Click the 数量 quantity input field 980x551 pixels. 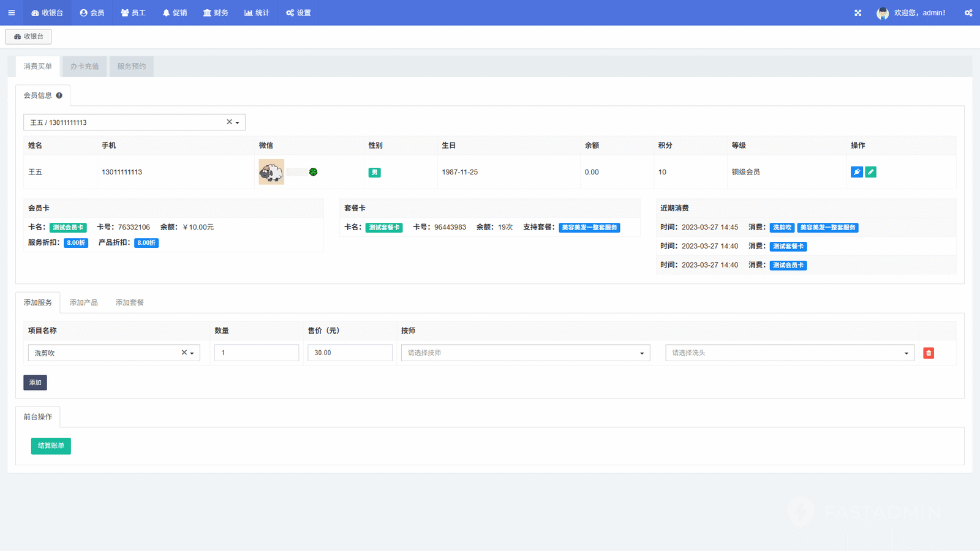(x=256, y=353)
